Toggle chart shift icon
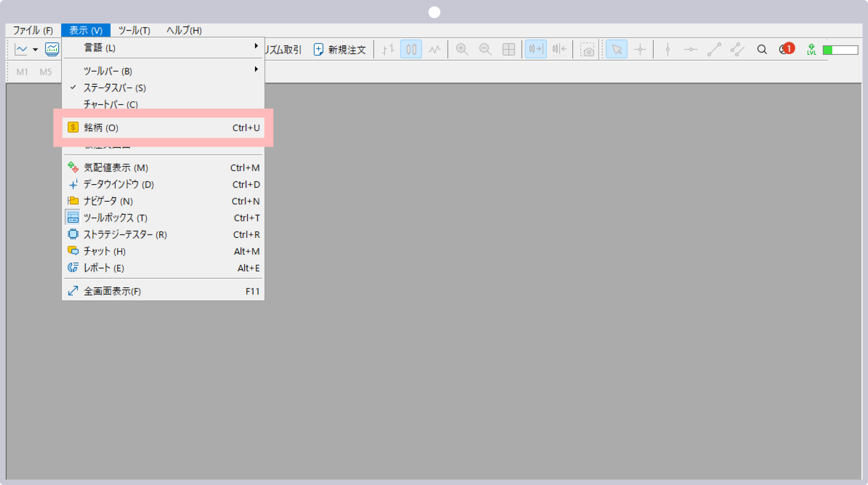Image resolution: width=868 pixels, height=485 pixels. coord(559,49)
